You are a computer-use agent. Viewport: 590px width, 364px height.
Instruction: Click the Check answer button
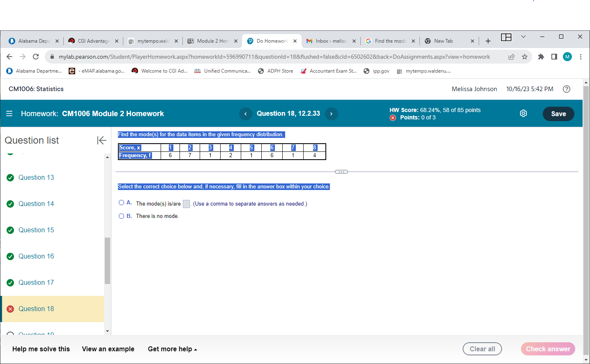[x=548, y=349]
